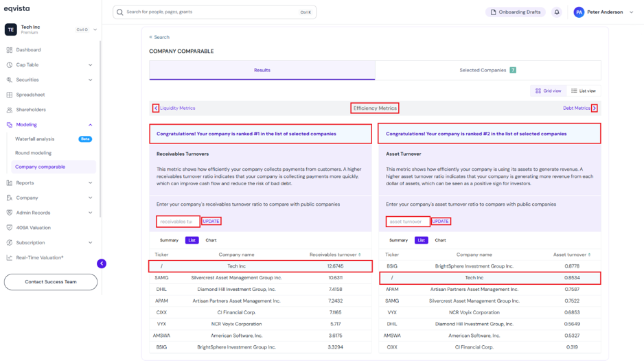Open Peter Anderson account dropdown arrow

631,12
